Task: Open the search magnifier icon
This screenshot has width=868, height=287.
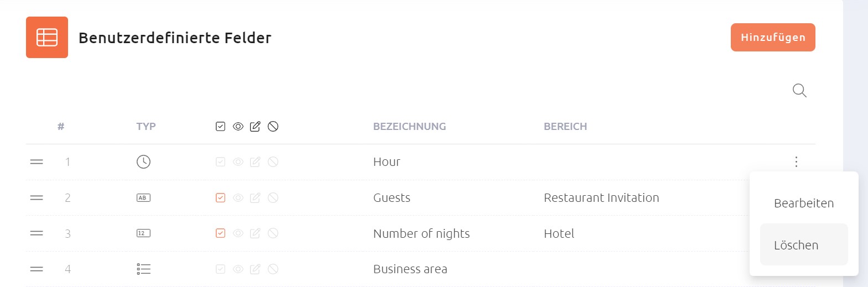Action: (x=799, y=90)
